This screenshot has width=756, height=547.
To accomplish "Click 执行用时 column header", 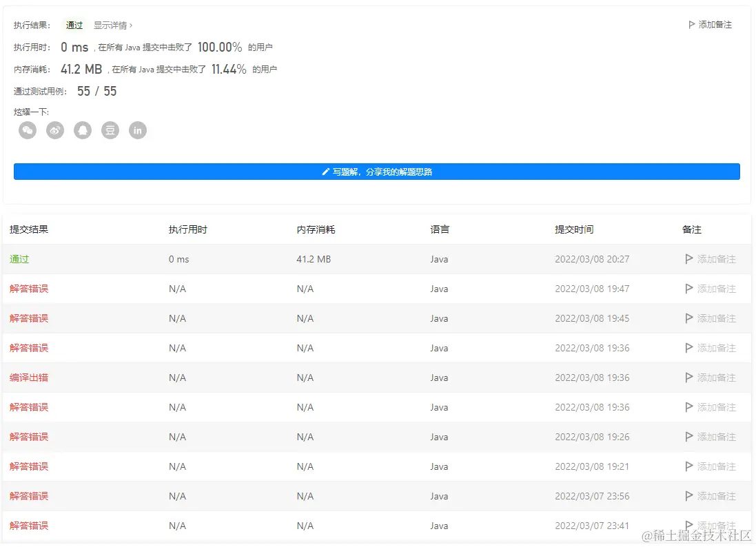I will coord(188,229).
